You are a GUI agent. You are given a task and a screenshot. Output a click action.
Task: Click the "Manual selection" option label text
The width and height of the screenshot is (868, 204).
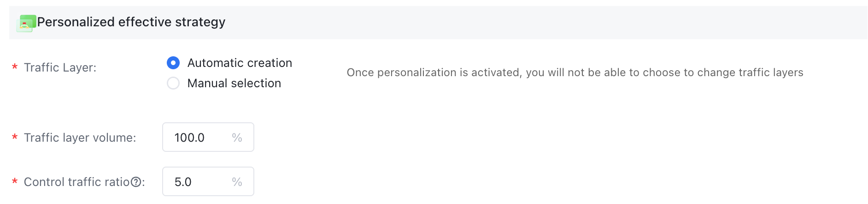234,83
